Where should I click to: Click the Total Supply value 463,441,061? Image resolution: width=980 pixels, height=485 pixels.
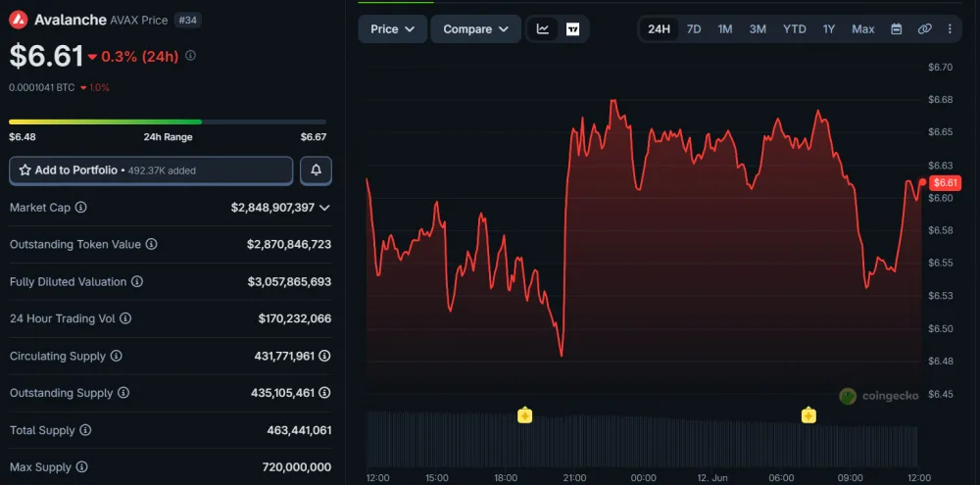tap(299, 430)
